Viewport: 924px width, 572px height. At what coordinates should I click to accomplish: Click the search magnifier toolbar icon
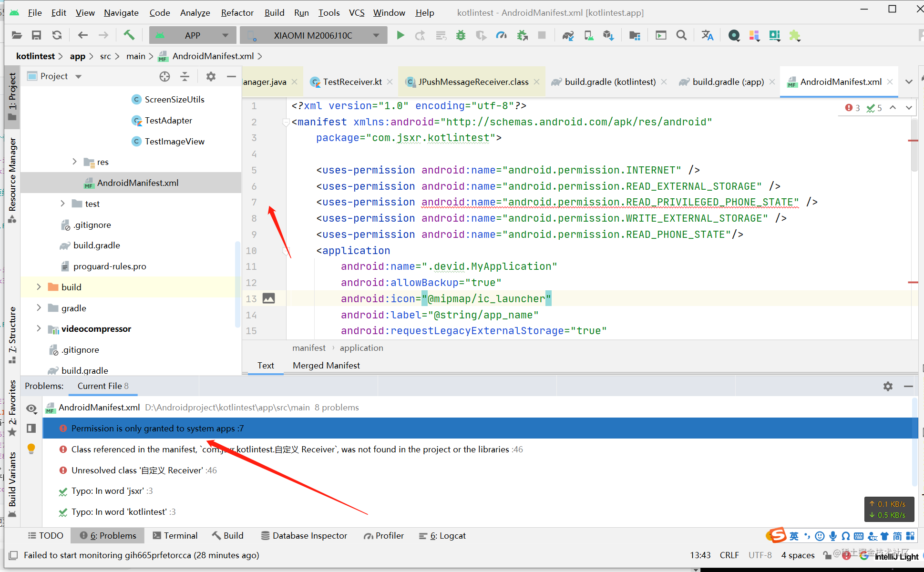pos(682,35)
